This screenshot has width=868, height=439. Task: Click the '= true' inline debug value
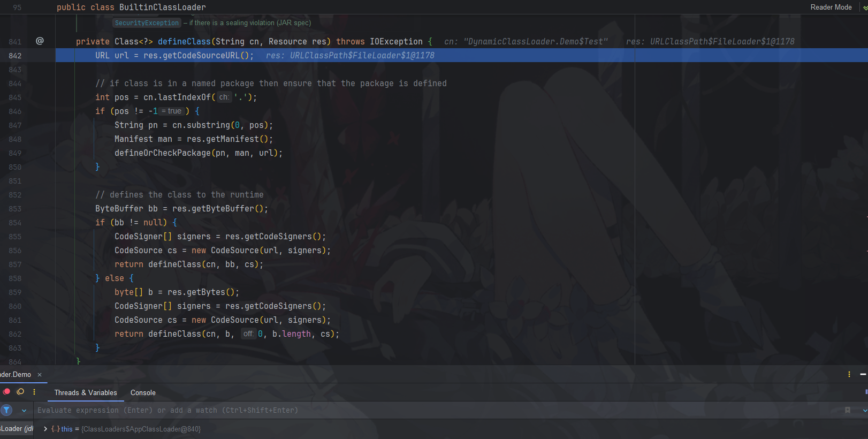click(172, 111)
